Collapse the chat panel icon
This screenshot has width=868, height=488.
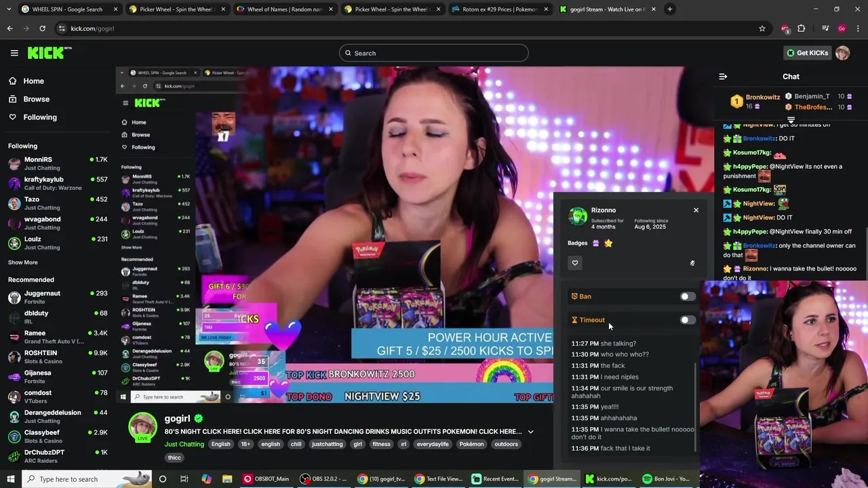[723, 77]
